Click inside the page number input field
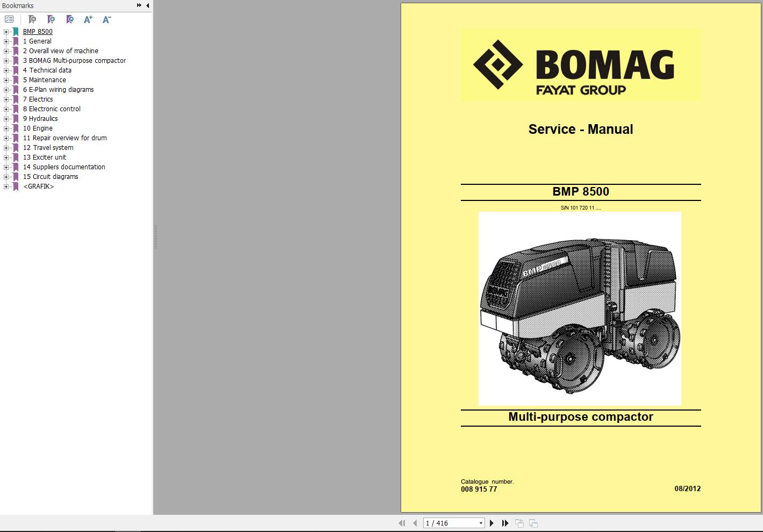This screenshot has width=763, height=532. [x=446, y=522]
